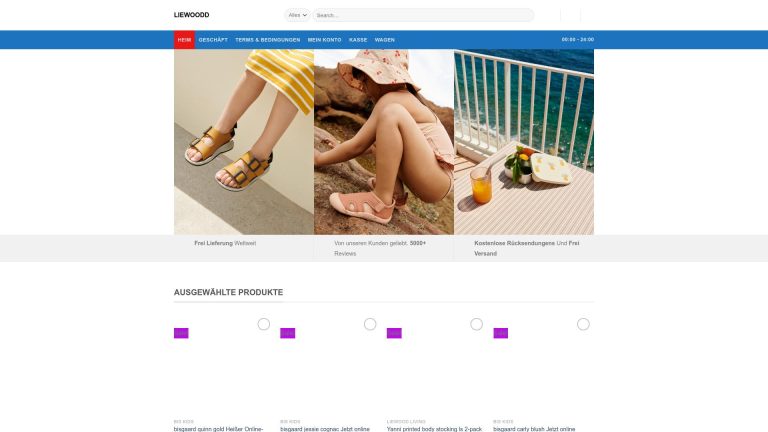
Task: Open the Yanni printed body stocking link
Action: tap(434, 429)
